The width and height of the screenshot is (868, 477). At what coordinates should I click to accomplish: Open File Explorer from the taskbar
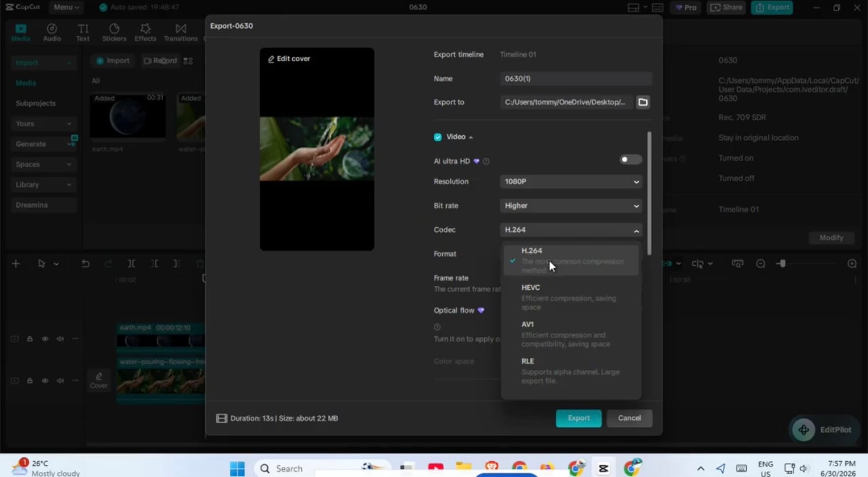tap(463, 468)
